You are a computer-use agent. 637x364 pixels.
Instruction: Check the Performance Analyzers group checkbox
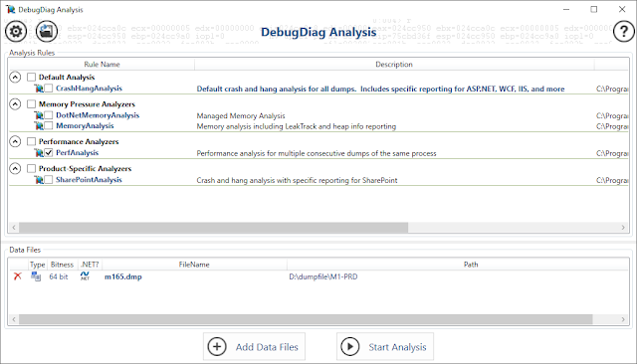click(31, 141)
